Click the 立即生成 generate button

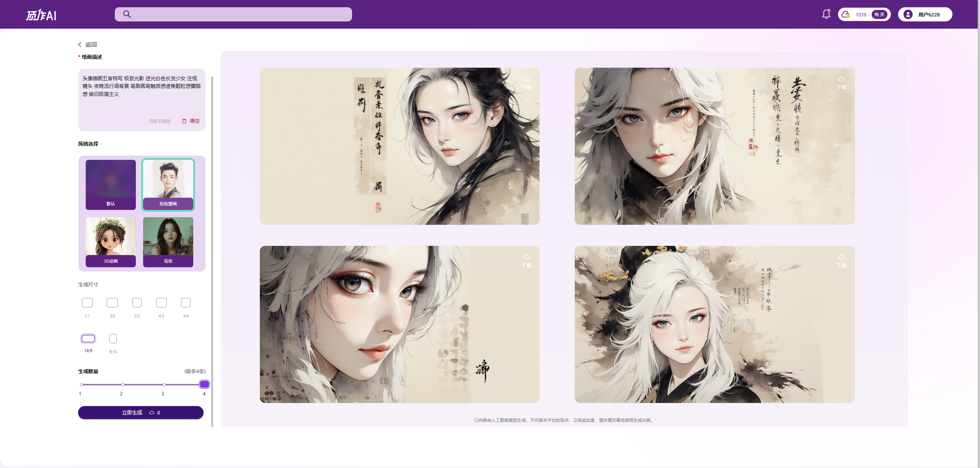tap(140, 413)
